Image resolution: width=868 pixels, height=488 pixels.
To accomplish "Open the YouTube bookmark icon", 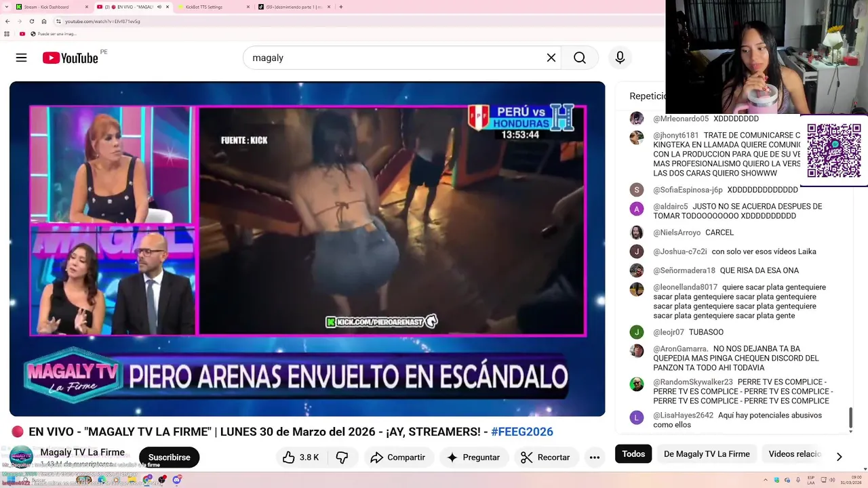I will coord(22,34).
